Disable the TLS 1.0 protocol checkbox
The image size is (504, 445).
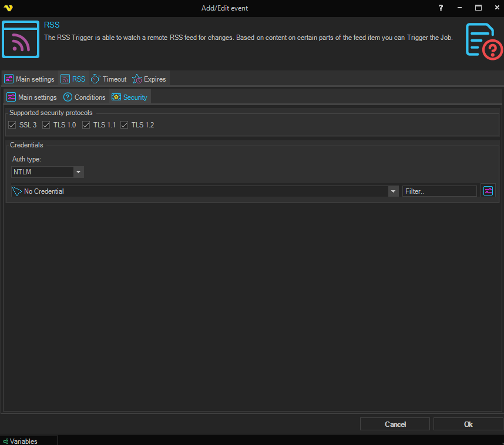coord(46,125)
